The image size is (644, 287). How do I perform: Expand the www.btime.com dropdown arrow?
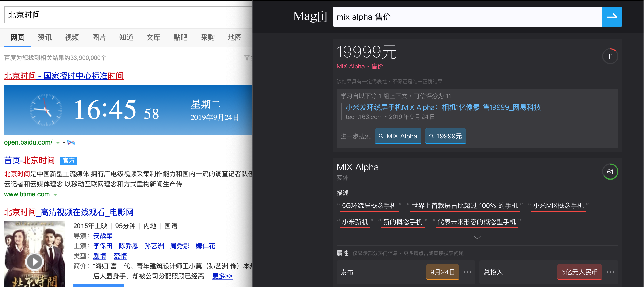55,195
